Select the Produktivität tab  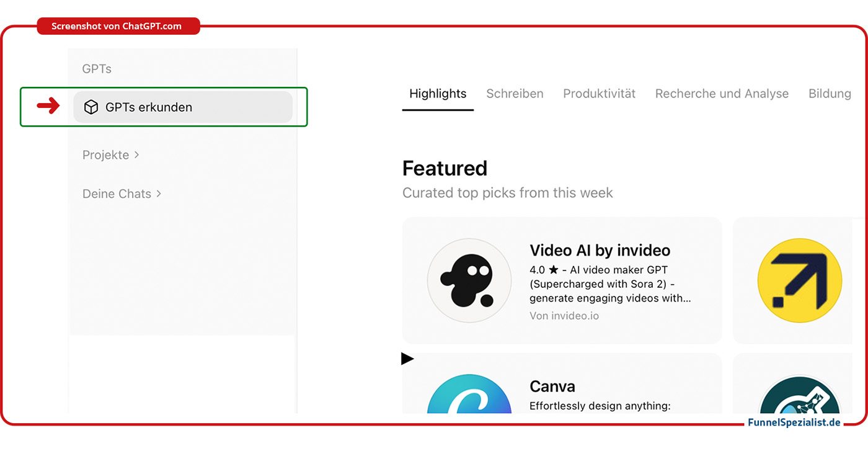click(x=600, y=94)
